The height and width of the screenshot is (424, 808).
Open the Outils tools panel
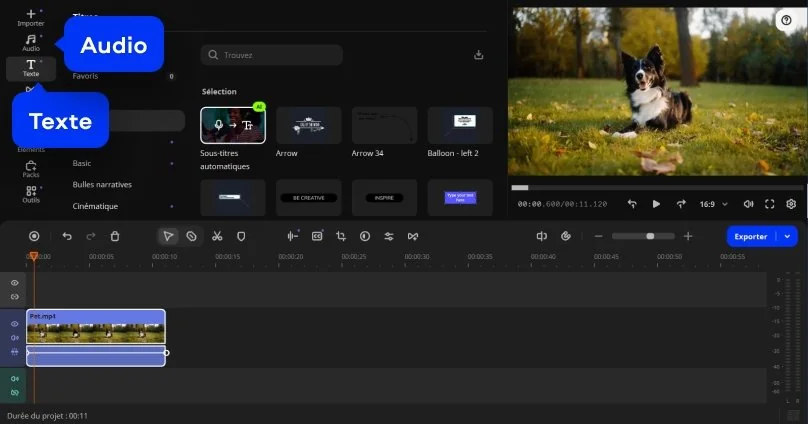point(31,194)
